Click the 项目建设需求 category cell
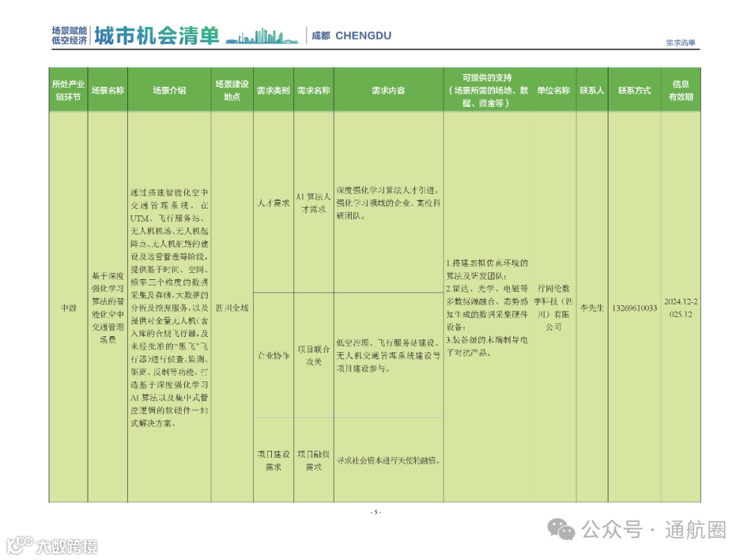Viewport: 751px width, 560px height. [273, 461]
